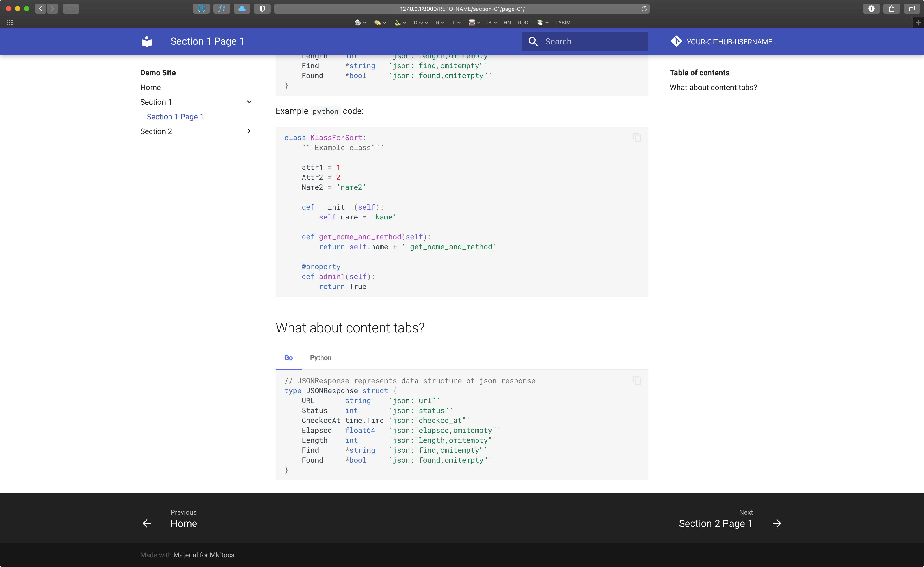Click the right arrow beside Section 2 Page 1
The height and width of the screenshot is (567, 924).
point(777,523)
